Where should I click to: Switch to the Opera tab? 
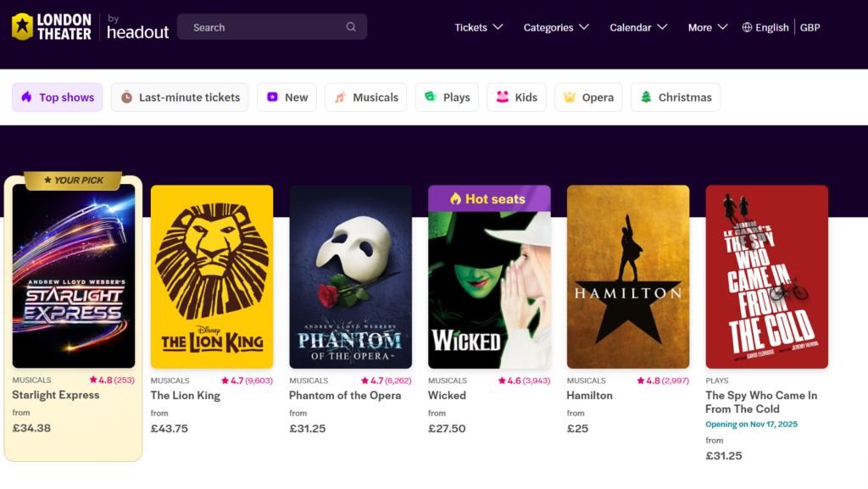point(588,97)
